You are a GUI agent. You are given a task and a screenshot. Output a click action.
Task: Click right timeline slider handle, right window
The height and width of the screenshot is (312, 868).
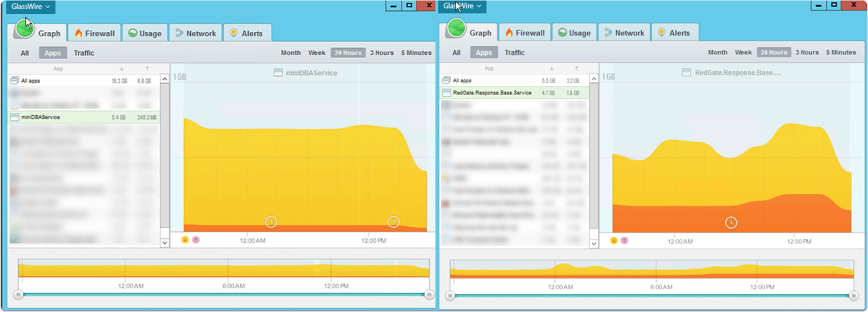coord(854,295)
